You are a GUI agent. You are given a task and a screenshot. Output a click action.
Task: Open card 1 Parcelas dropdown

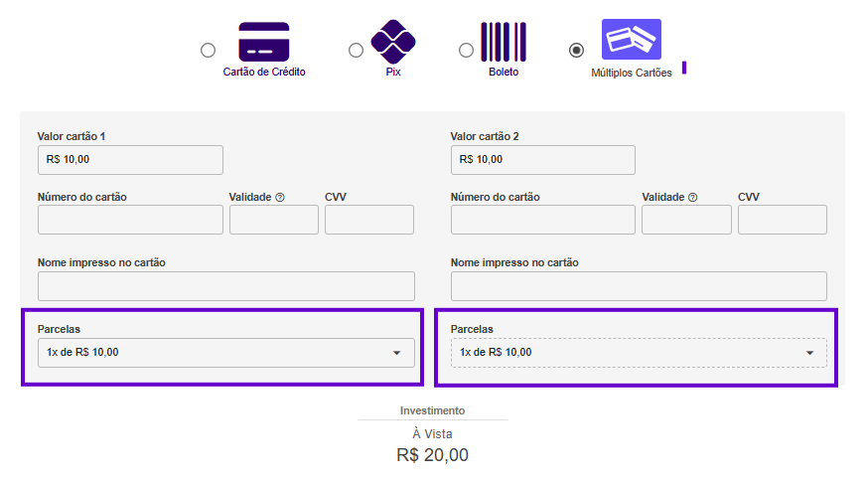tap(225, 353)
